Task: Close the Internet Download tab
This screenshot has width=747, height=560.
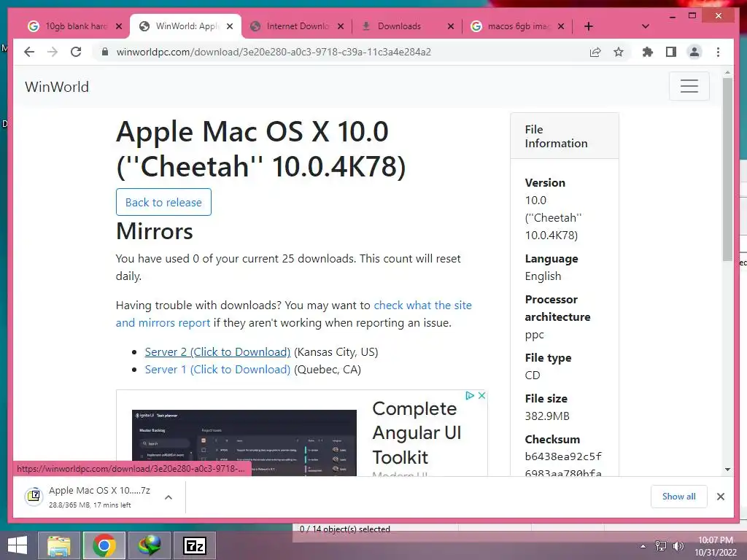Action: pos(340,26)
